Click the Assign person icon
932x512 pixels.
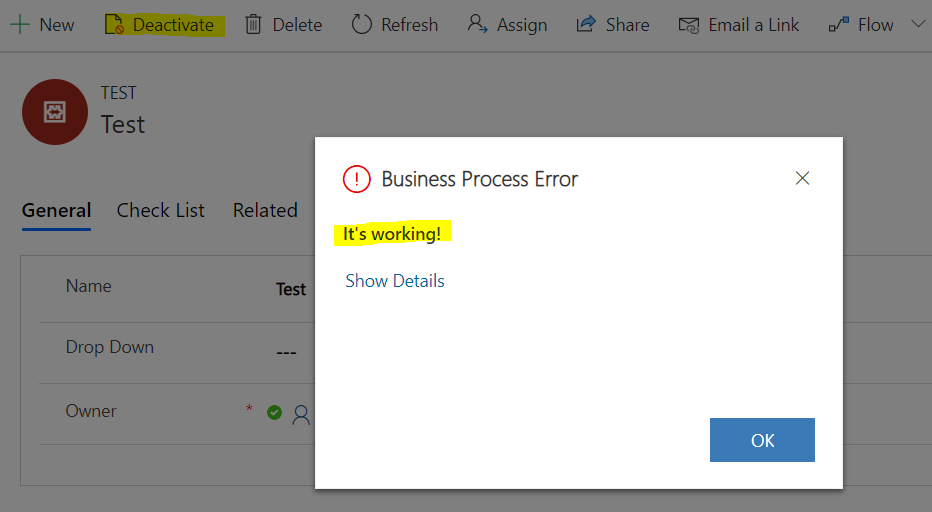[x=477, y=24]
